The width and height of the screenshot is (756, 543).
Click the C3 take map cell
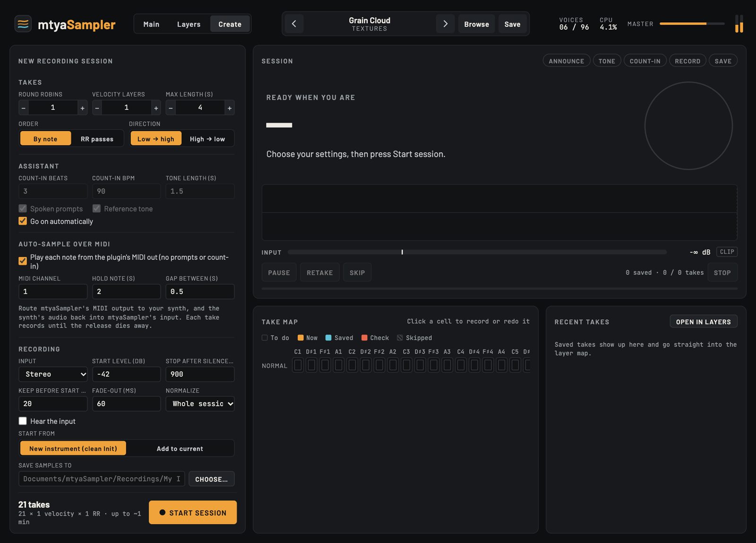coord(406,365)
